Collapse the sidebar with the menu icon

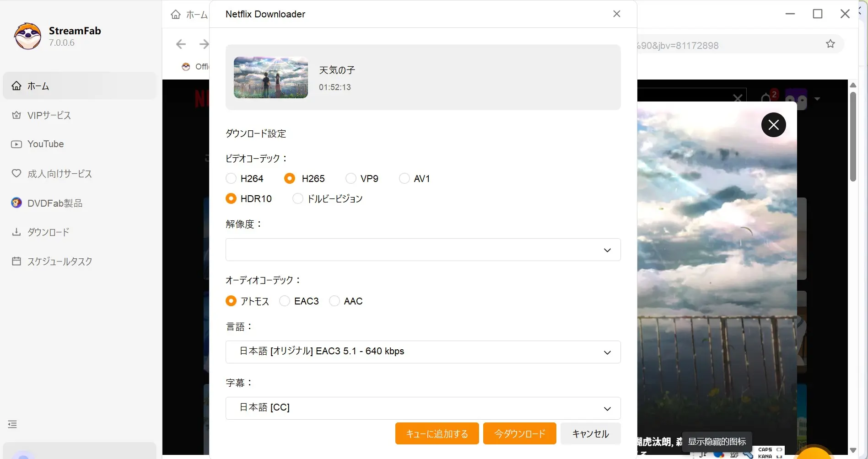(12, 424)
